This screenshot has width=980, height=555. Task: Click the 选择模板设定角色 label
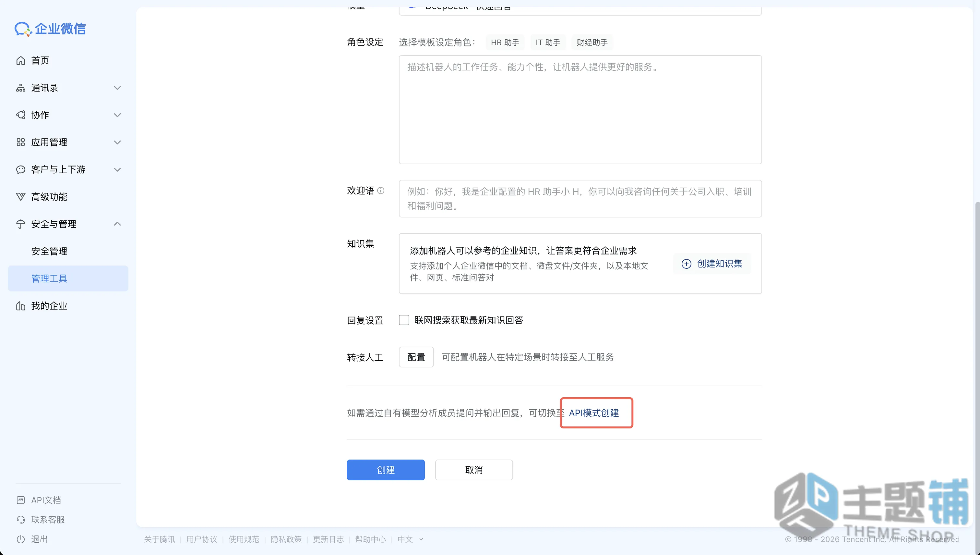point(437,42)
